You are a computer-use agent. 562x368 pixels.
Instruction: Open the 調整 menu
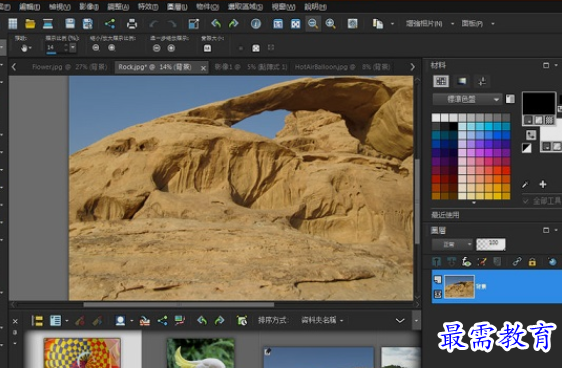click(x=118, y=6)
